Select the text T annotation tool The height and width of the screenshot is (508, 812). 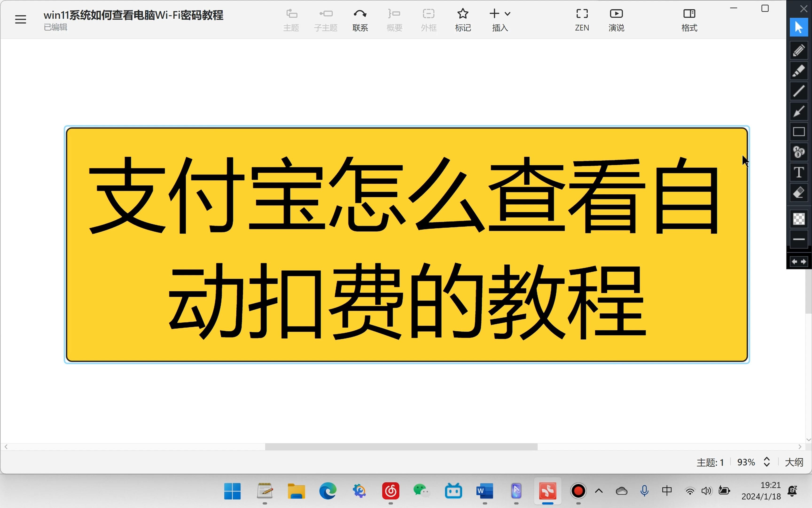coord(799,172)
